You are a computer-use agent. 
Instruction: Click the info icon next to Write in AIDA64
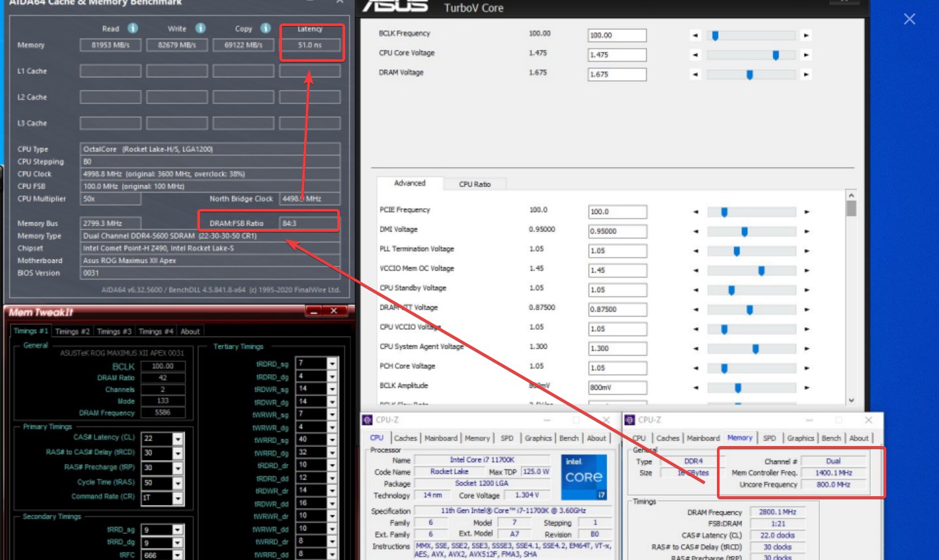click(201, 28)
